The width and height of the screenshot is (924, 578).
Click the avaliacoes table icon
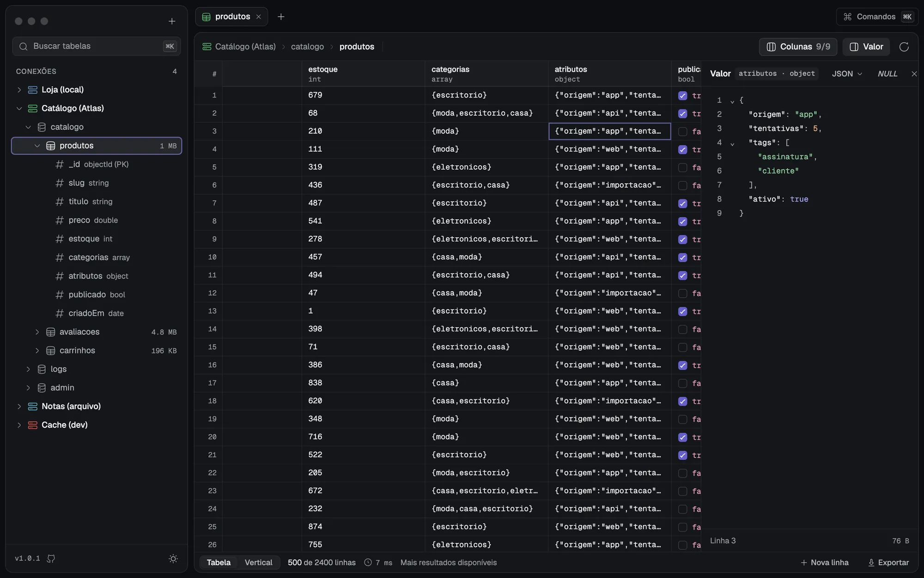pos(51,332)
